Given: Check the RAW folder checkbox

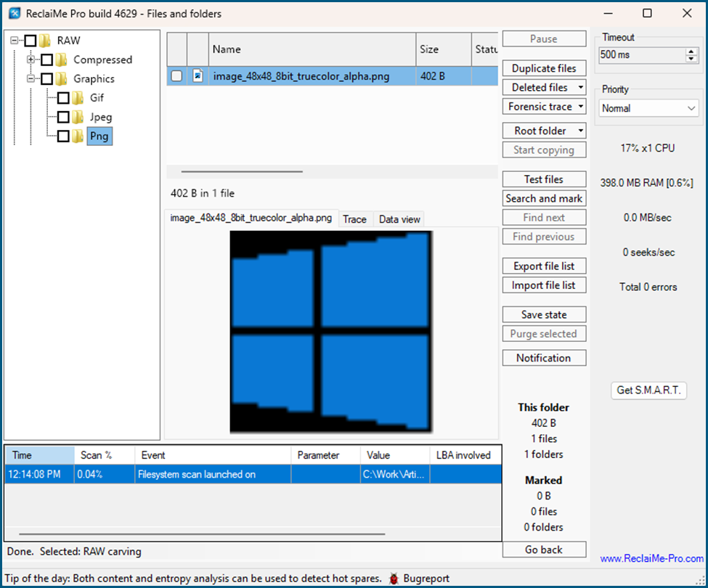Looking at the screenshot, I should coord(30,41).
